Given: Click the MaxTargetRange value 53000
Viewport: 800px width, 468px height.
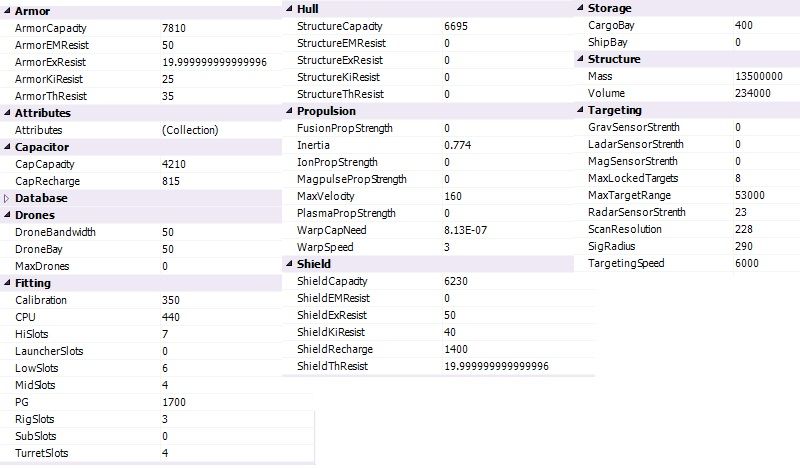Looking at the screenshot, I should pyautogui.click(x=749, y=195).
